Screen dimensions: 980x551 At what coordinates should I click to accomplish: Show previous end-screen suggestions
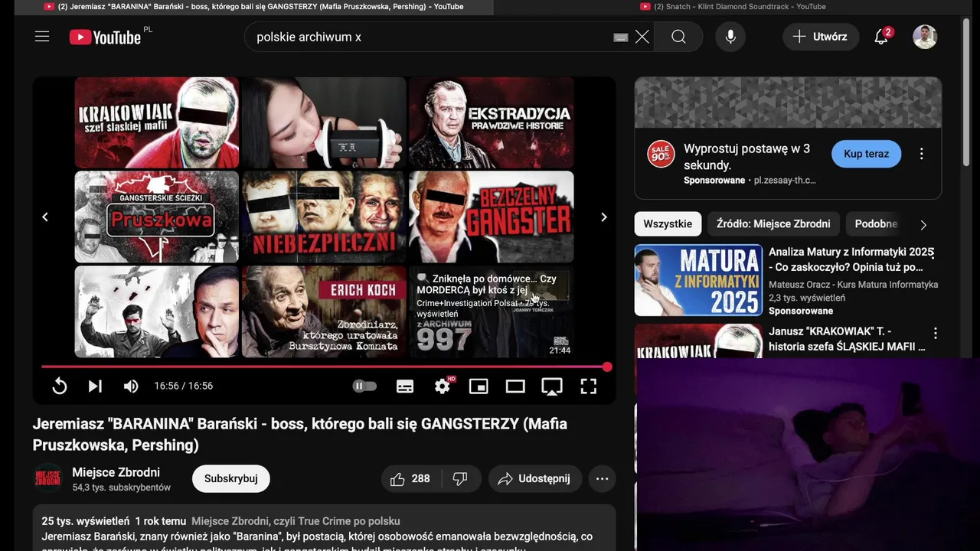[45, 217]
